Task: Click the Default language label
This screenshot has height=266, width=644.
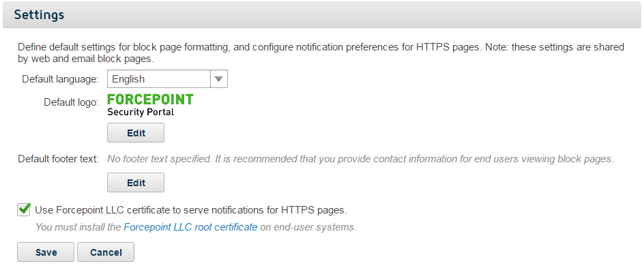Action: click(x=60, y=79)
